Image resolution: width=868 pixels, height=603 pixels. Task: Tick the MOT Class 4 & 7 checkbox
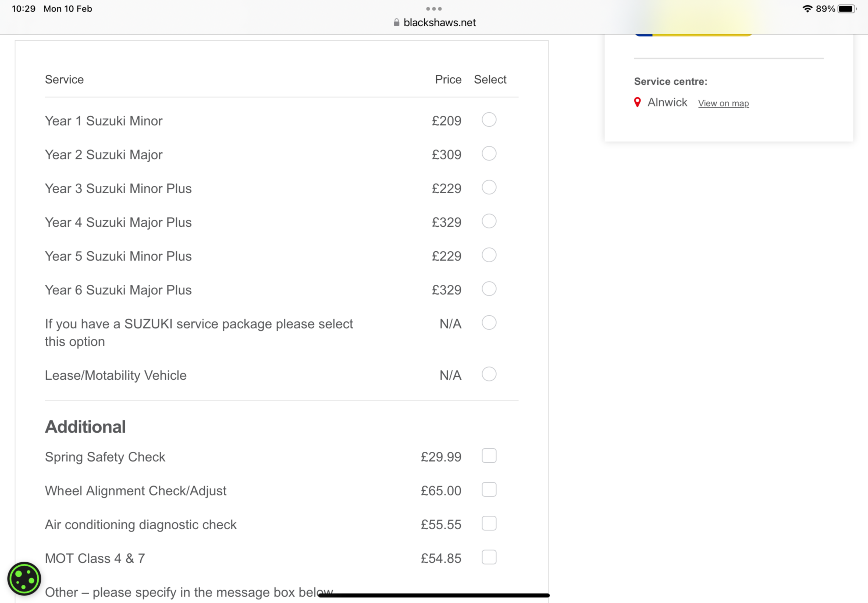click(489, 557)
